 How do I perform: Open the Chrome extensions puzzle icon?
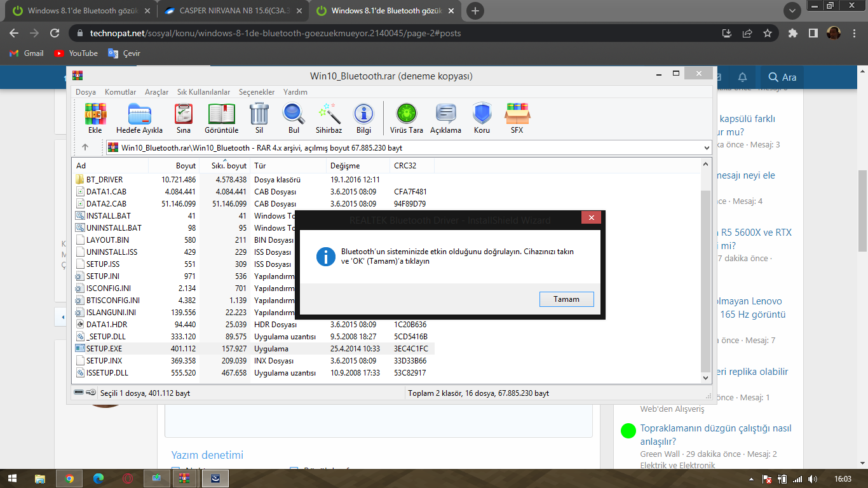(x=792, y=33)
